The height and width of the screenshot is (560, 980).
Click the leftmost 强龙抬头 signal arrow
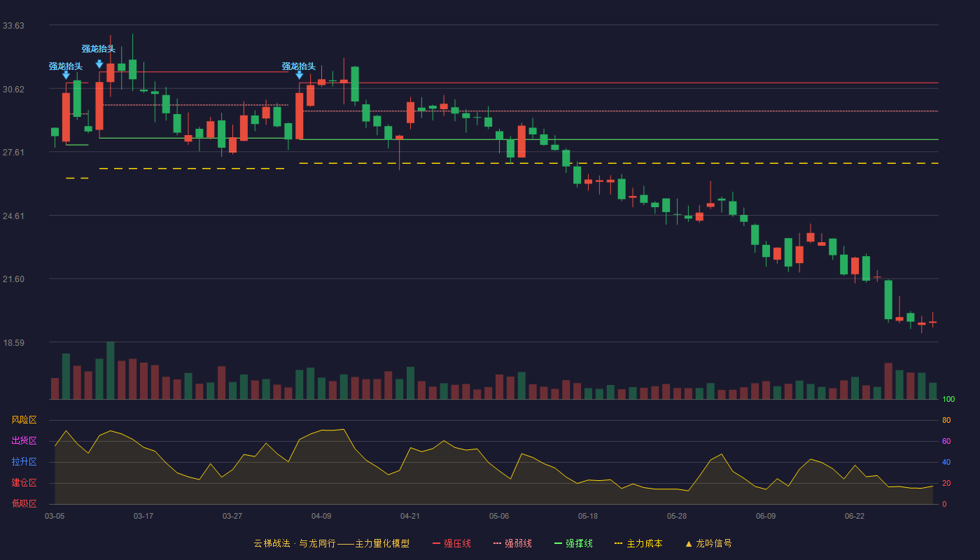[x=66, y=75]
